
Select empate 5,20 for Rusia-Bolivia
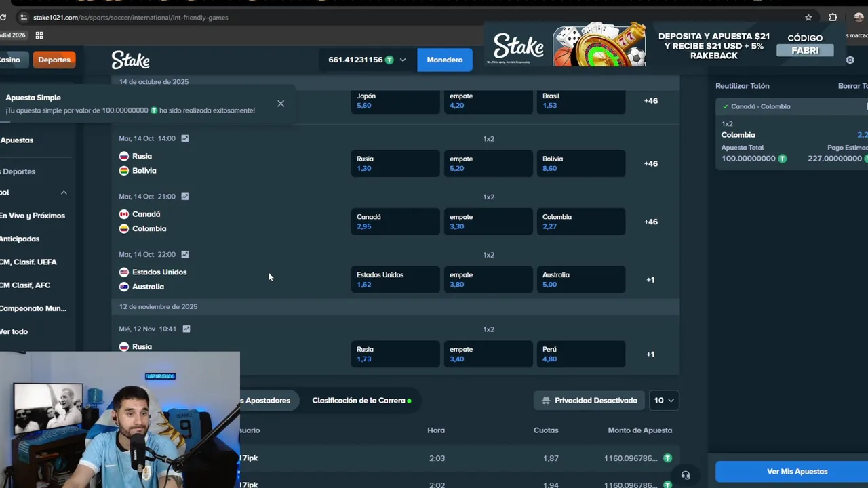(x=488, y=163)
